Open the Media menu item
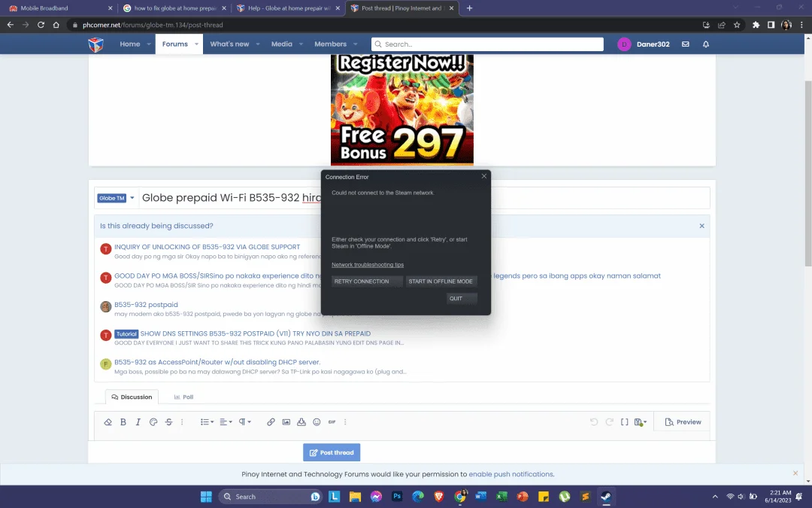 click(x=282, y=44)
